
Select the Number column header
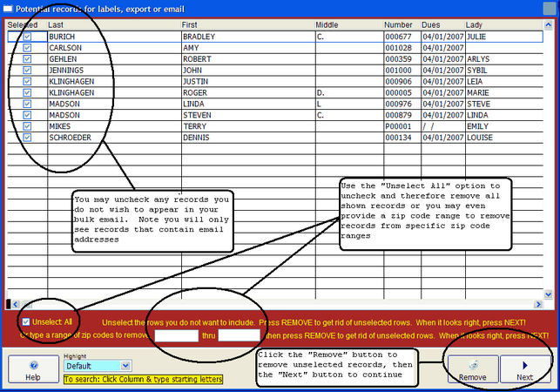401,26
